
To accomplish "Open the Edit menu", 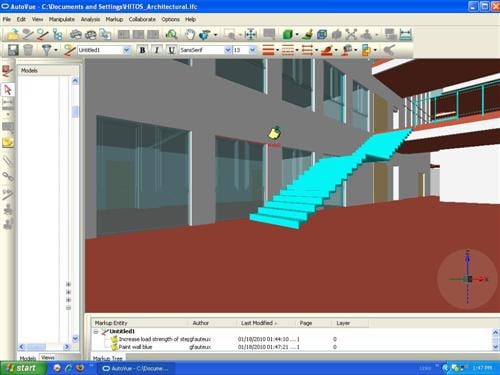I will tap(21, 19).
